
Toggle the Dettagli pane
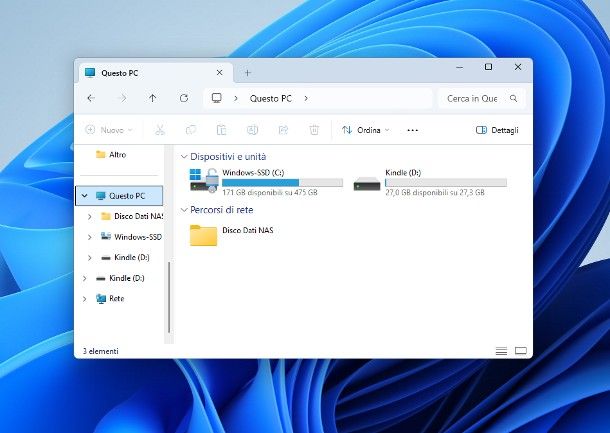497,130
